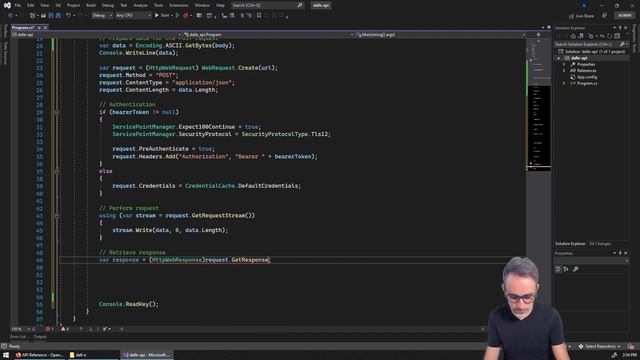Click Properties panel wrench property pages icon
Image resolution: width=640 pixels, height=360 pixels.
coord(576,269)
